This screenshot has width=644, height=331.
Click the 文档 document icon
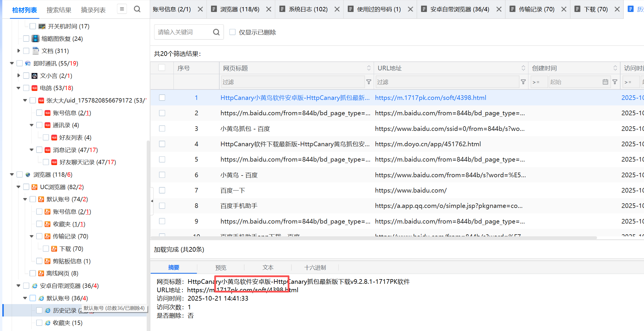(35, 51)
